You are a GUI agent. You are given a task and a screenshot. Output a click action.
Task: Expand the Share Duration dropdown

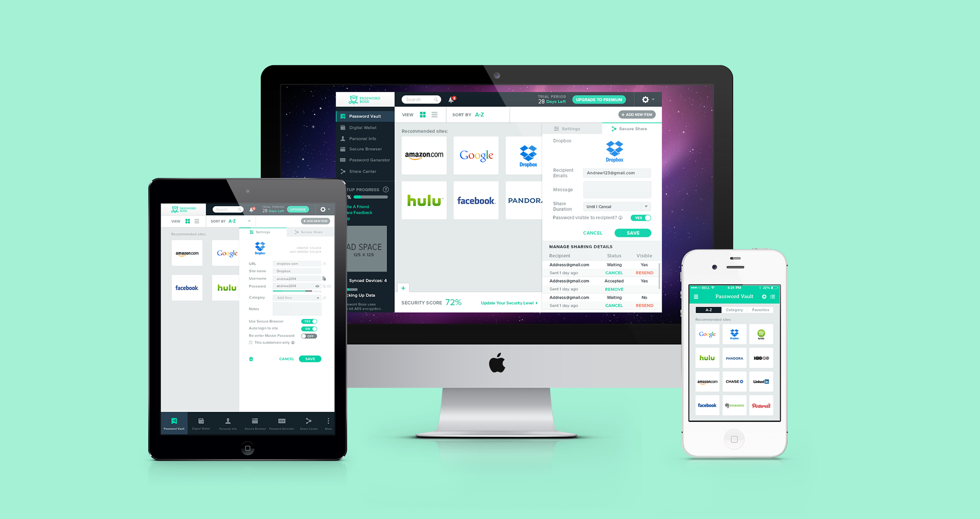(646, 206)
